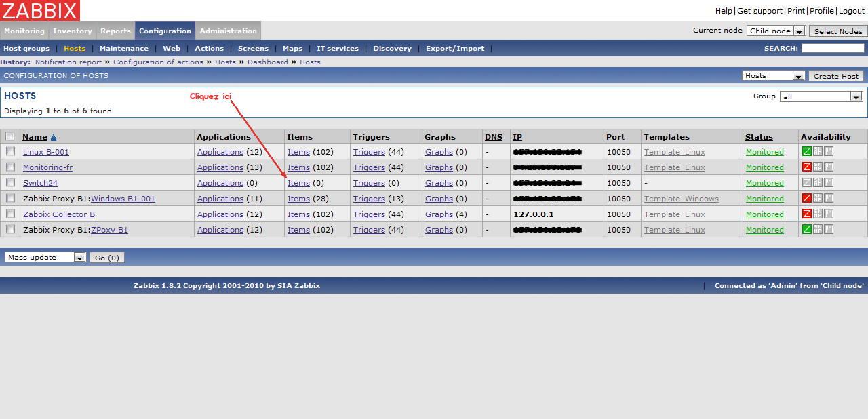Click SNMP availability icon for Windows B1-001
Screen dimensions: 868x419
pos(818,199)
